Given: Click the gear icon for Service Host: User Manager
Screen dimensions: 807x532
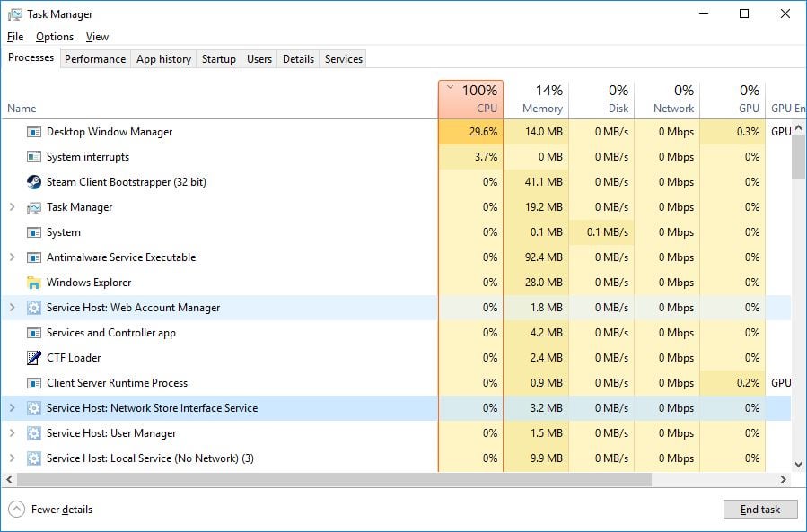Looking at the screenshot, I should (34, 433).
